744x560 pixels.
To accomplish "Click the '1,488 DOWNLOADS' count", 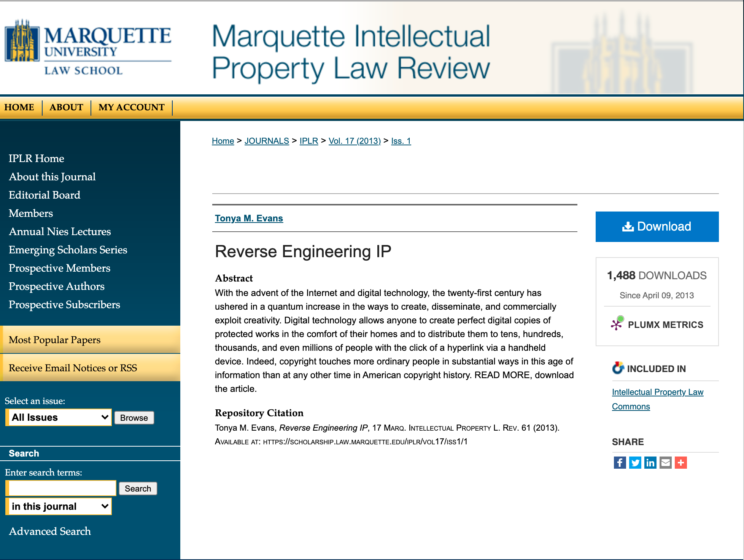I will [x=657, y=275].
